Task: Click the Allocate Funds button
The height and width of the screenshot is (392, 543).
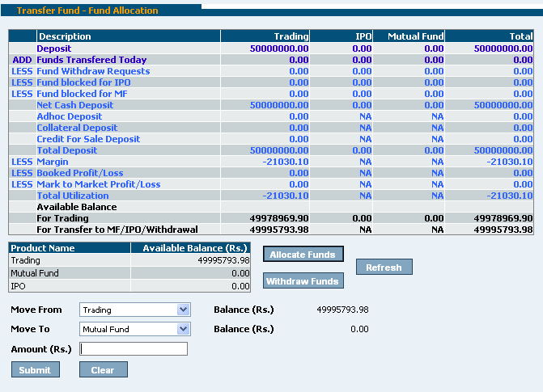Action: (303, 255)
